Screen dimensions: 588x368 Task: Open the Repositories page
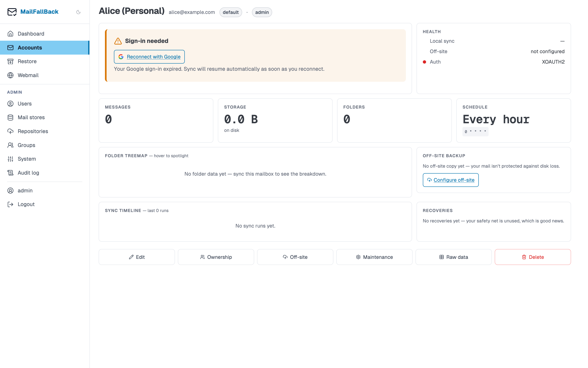(45, 131)
